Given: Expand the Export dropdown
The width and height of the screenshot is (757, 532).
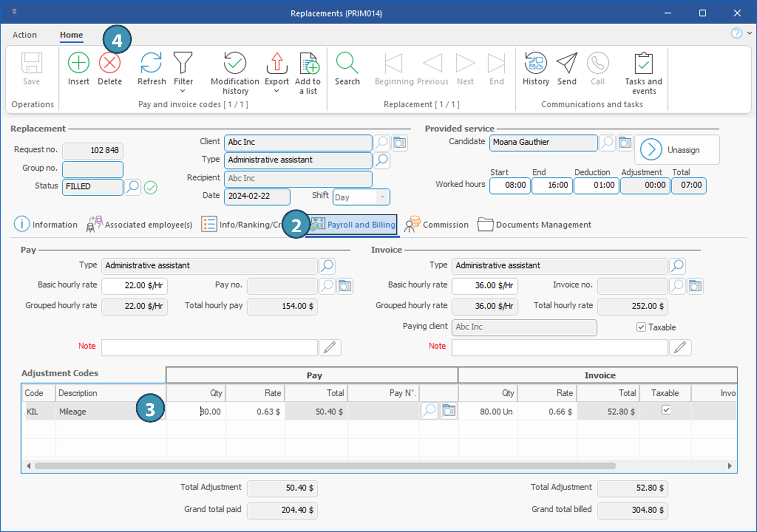Looking at the screenshot, I should (x=277, y=91).
